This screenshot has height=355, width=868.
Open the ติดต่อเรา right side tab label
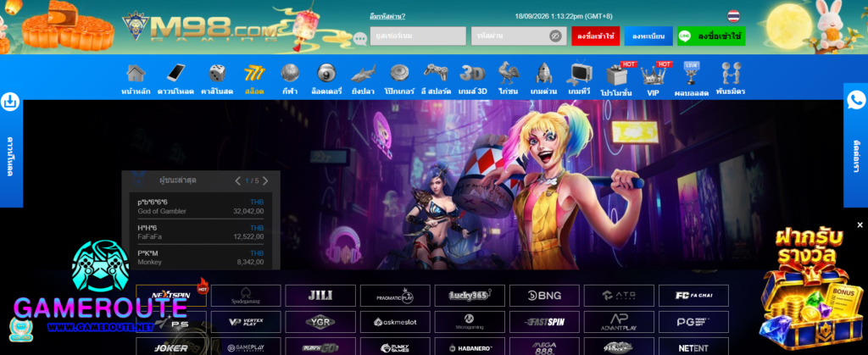(856, 156)
